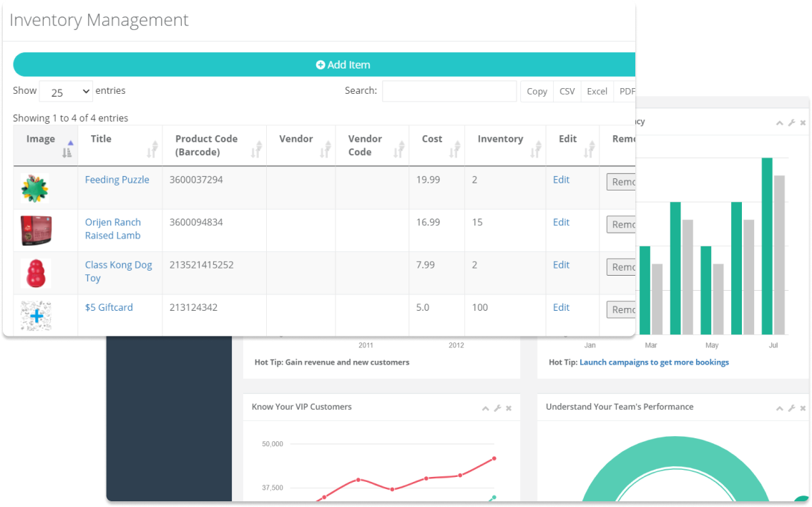This screenshot has width=812, height=507.
Task: Click the Showing 1 to 4 entries text
Action: 70,118
